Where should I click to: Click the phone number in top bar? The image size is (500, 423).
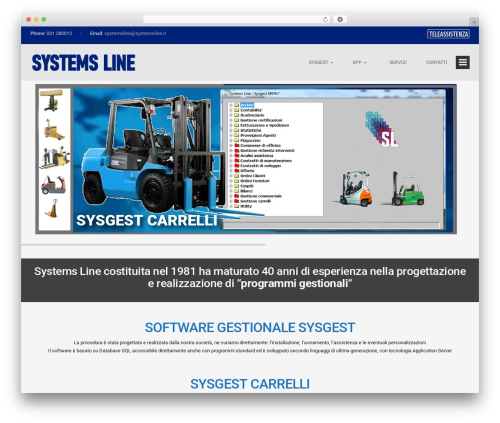(x=59, y=33)
